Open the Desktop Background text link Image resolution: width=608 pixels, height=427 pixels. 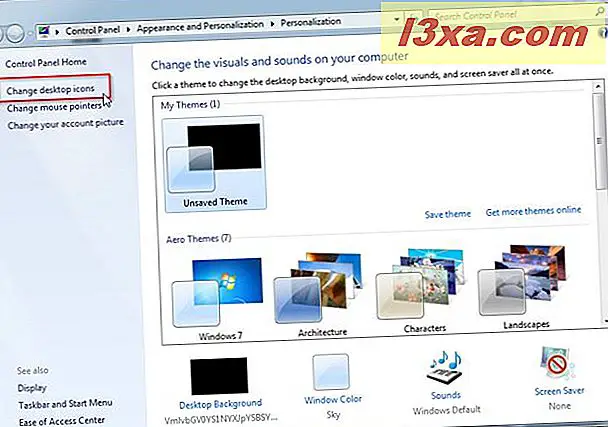[x=220, y=404]
